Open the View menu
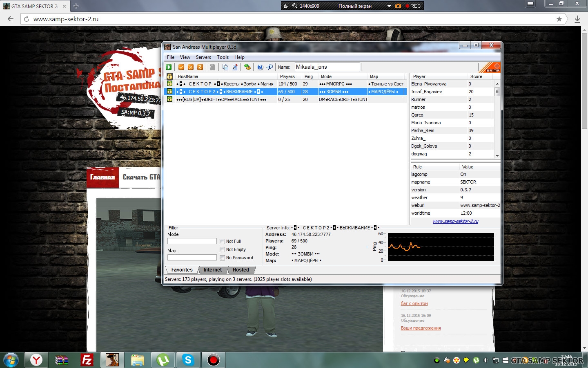The width and height of the screenshot is (588, 368). (185, 57)
